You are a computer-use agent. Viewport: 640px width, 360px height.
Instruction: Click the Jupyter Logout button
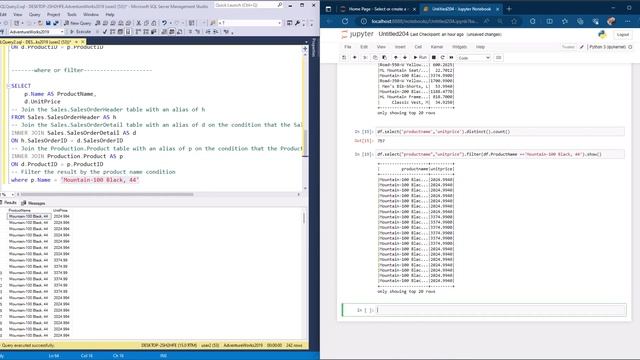click(x=623, y=35)
